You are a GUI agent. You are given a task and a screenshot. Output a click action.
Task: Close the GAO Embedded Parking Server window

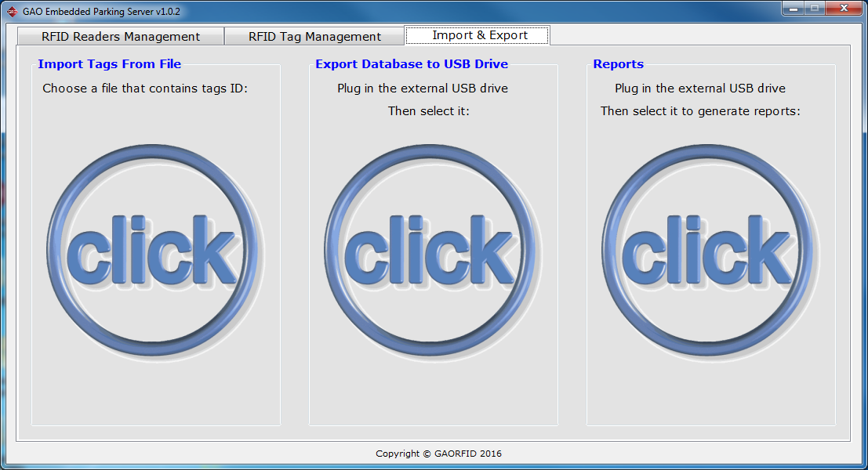point(844,9)
